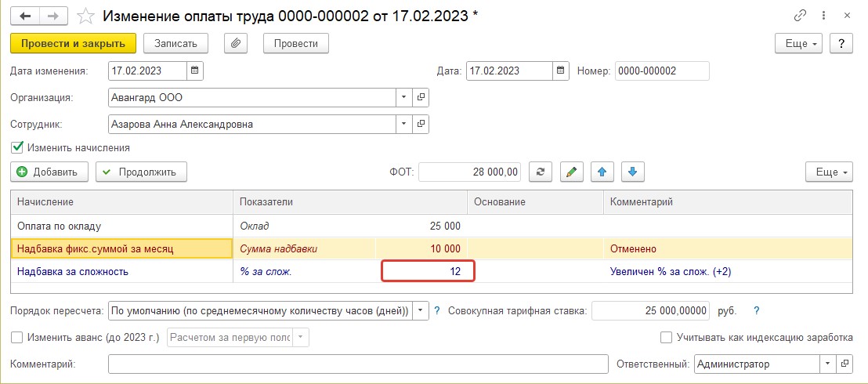
Task: Enable Изменить аванс (до 2023 г.) checkbox
Action: pos(16,337)
